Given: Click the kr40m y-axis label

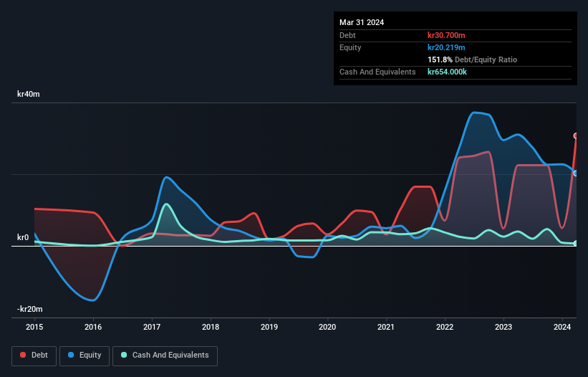Looking at the screenshot, I should pyautogui.click(x=29, y=94).
